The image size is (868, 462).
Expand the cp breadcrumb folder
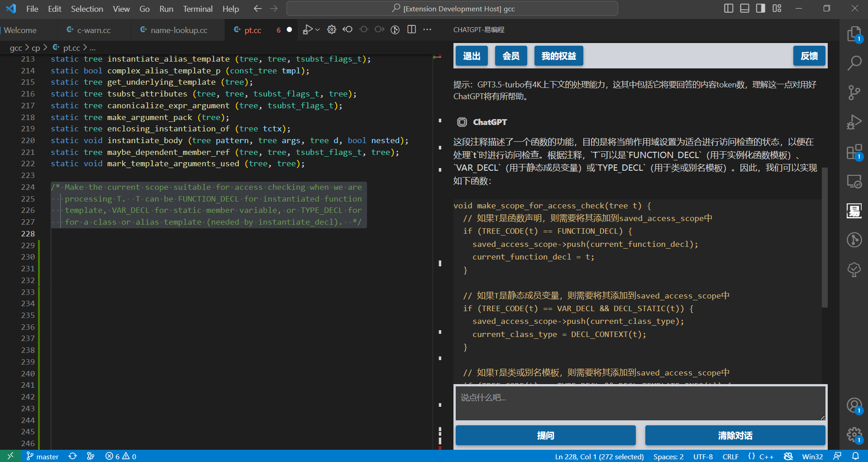point(36,48)
